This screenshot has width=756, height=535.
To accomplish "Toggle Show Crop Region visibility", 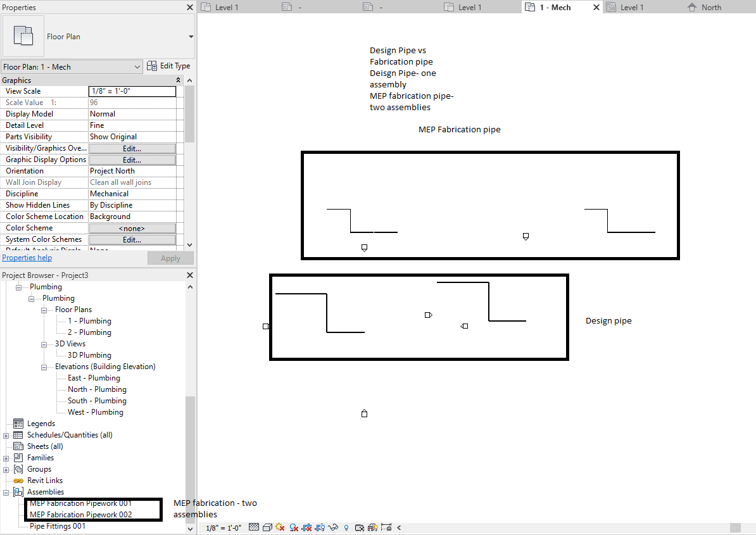I will pos(320,527).
